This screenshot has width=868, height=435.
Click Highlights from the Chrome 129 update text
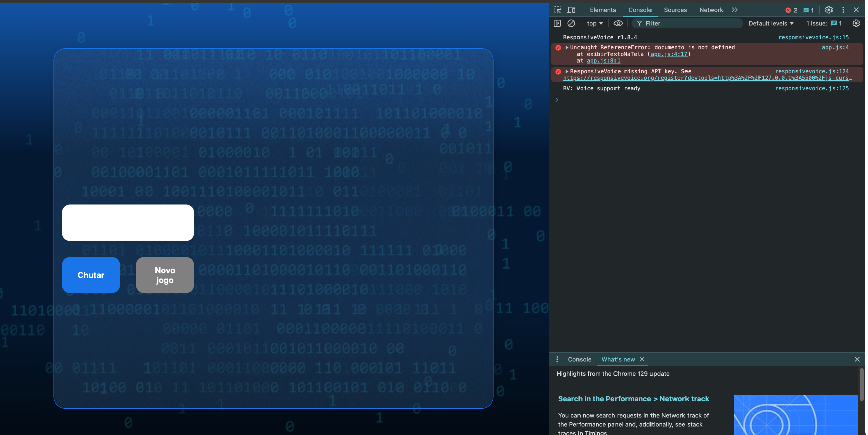[x=613, y=374]
